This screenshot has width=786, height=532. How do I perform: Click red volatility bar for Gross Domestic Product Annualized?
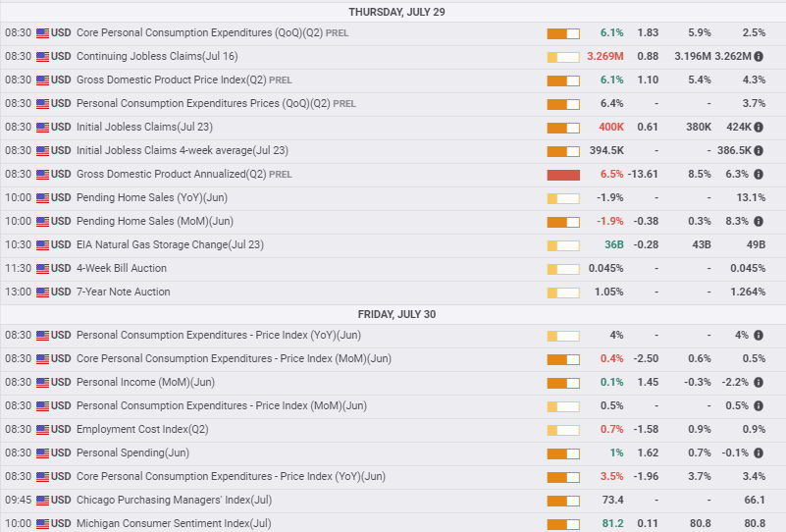pyautogui.click(x=563, y=175)
